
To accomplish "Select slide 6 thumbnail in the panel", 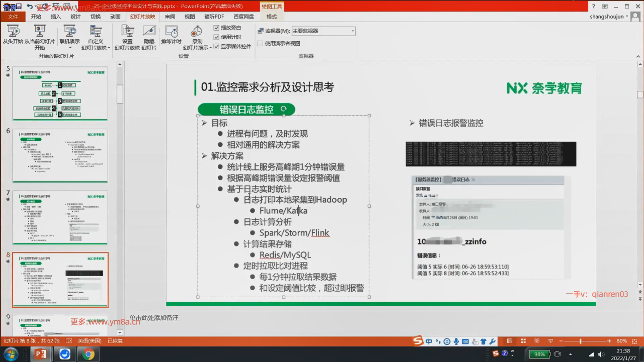I will pyautogui.click(x=60, y=156).
